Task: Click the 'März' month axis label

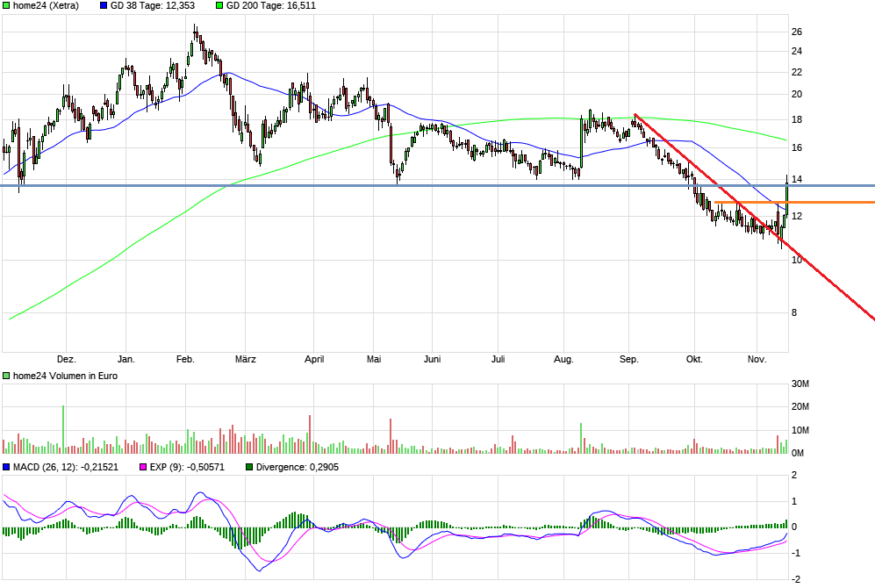Action: [x=246, y=359]
